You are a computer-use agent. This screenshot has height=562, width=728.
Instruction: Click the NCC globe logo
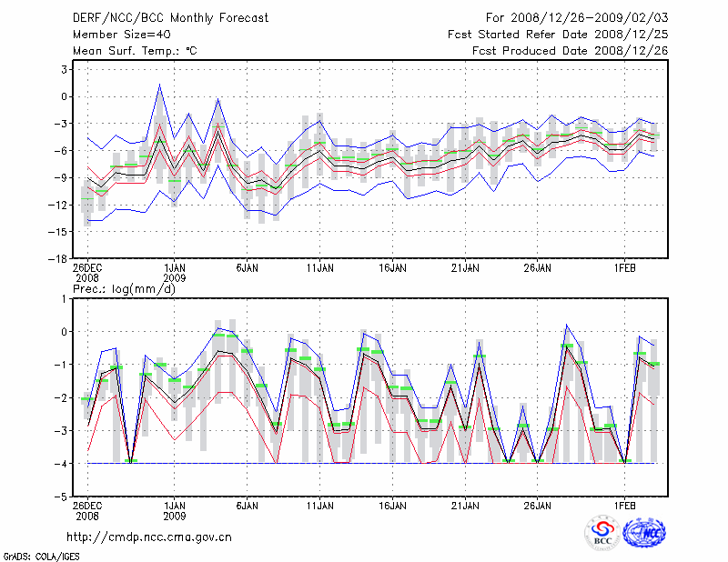click(x=643, y=533)
